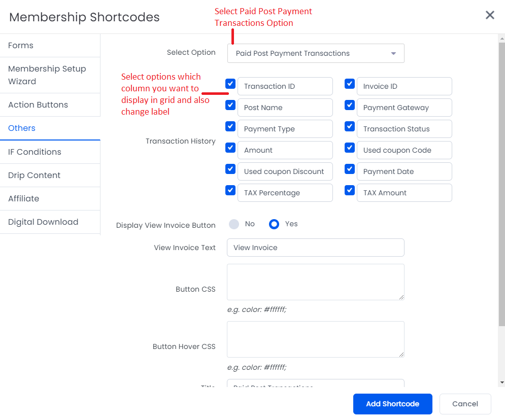Image resolution: width=505 pixels, height=420 pixels.
Task: Click the scroll down arrow of scrollbar
Action: (x=502, y=382)
